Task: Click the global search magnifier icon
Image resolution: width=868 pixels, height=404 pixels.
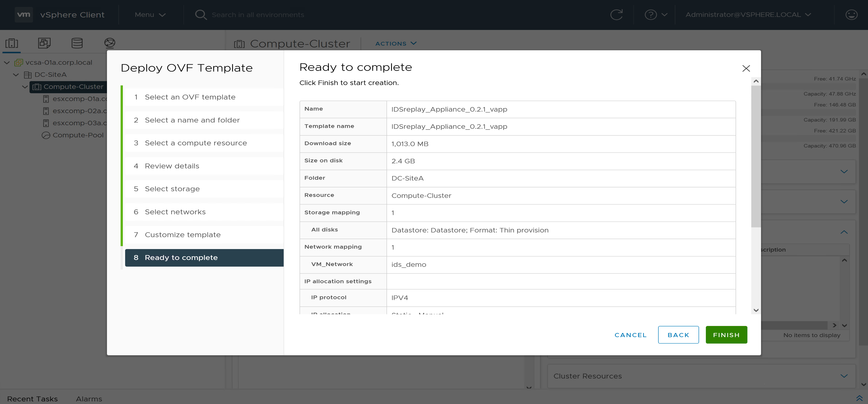Action: [201, 15]
